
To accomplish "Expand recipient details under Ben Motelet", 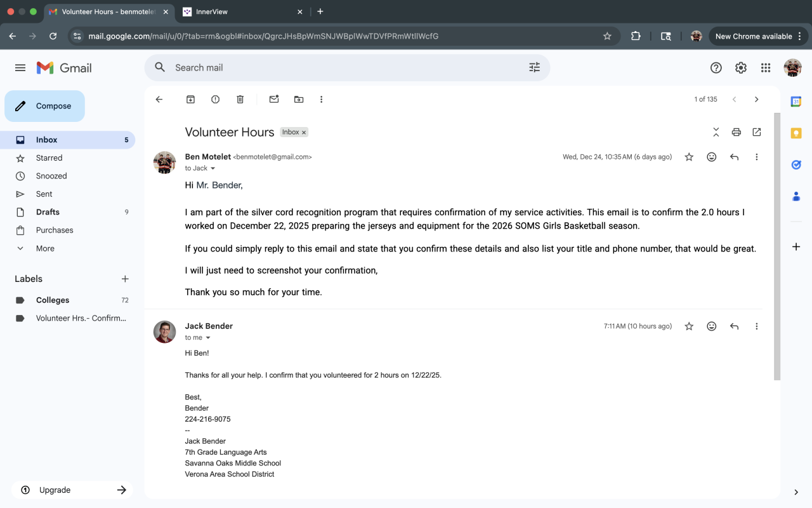I will pyautogui.click(x=213, y=168).
